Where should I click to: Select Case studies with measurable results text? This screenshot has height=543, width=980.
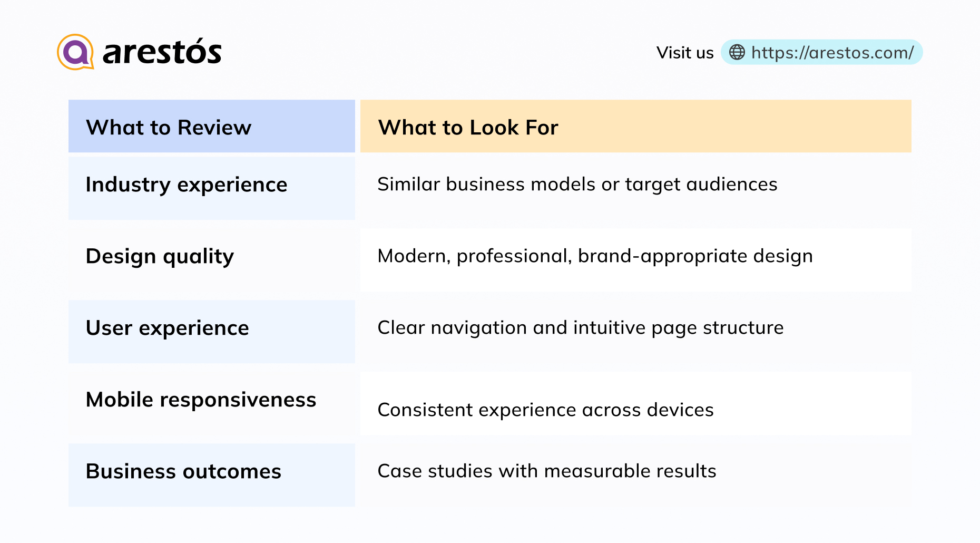pos(547,471)
